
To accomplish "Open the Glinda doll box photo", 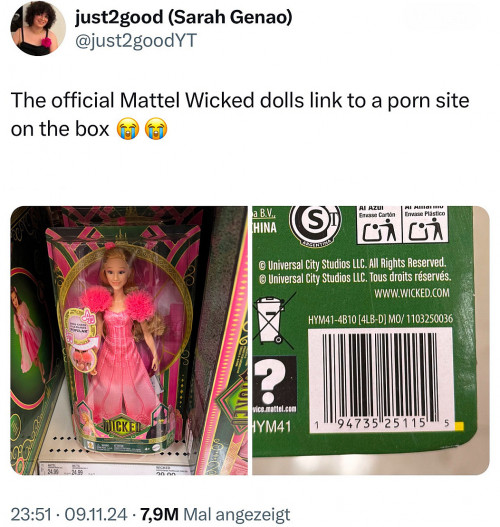I will [x=129, y=340].
